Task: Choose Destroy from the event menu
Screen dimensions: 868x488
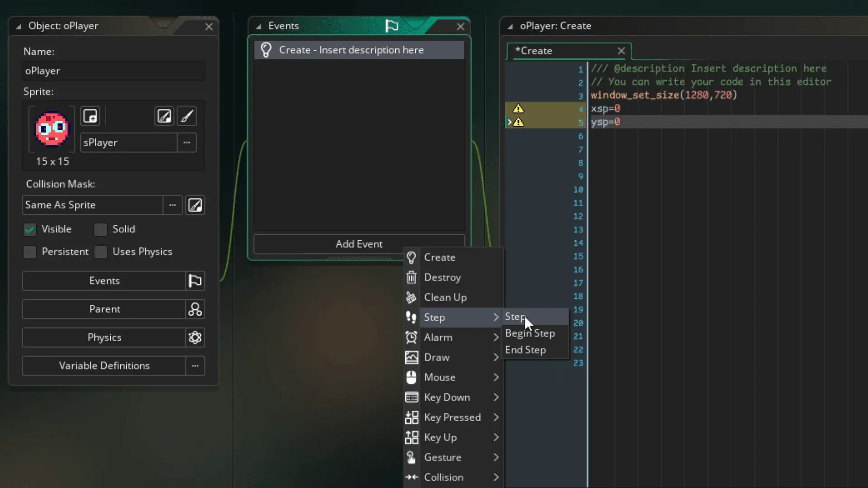Action: [x=454, y=277]
